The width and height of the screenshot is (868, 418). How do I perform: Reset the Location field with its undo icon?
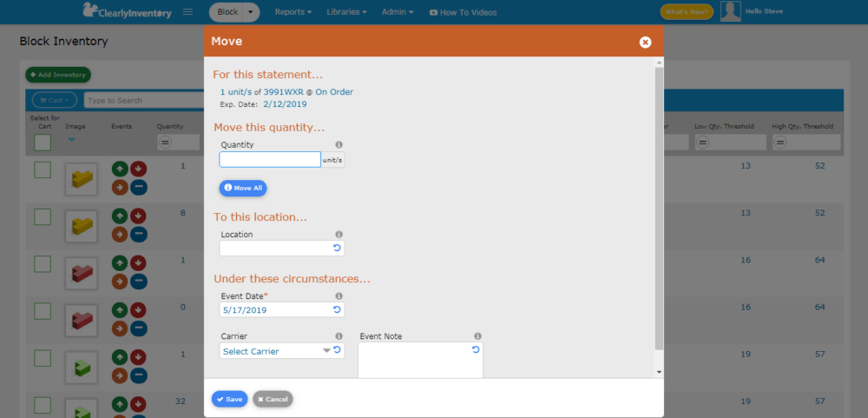337,248
